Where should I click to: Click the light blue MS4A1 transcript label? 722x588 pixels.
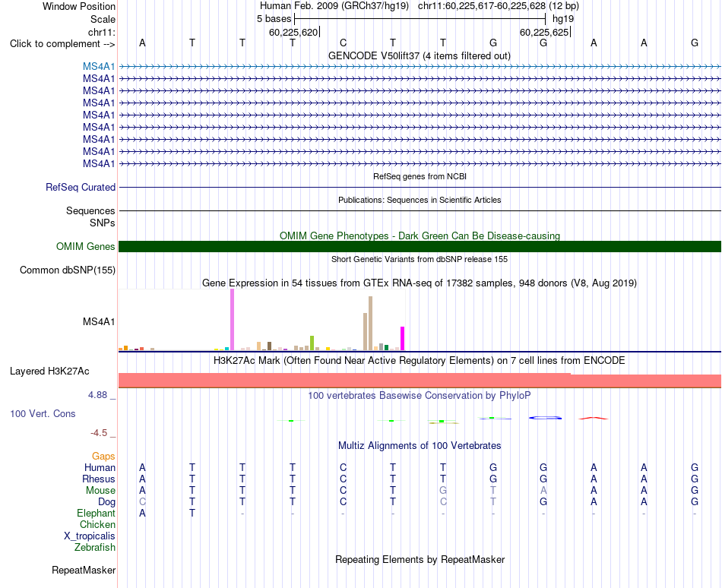99,67
